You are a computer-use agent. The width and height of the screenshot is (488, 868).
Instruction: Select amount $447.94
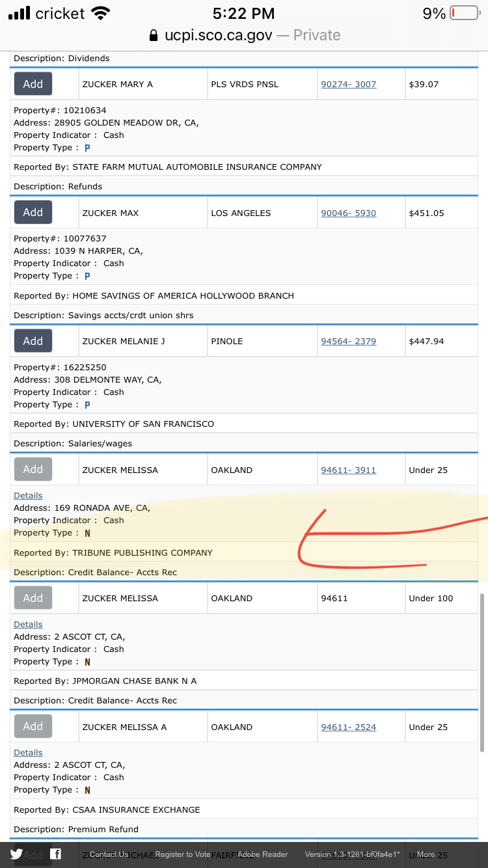tap(426, 341)
